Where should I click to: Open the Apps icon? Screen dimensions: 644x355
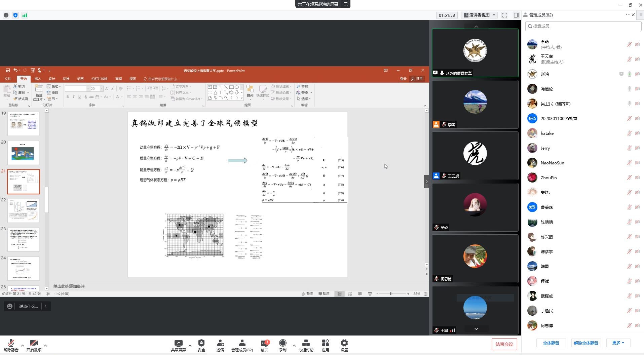pyautogui.click(x=325, y=343)
